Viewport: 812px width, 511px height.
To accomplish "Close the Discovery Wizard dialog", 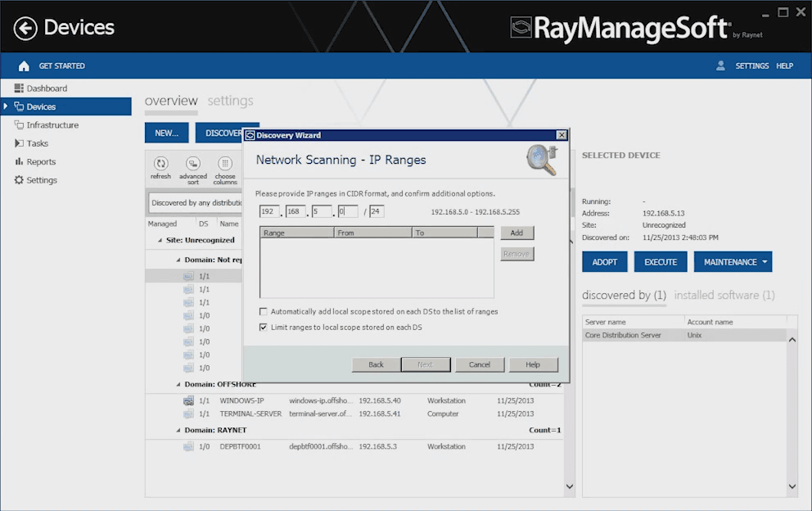I will (562, 135).
